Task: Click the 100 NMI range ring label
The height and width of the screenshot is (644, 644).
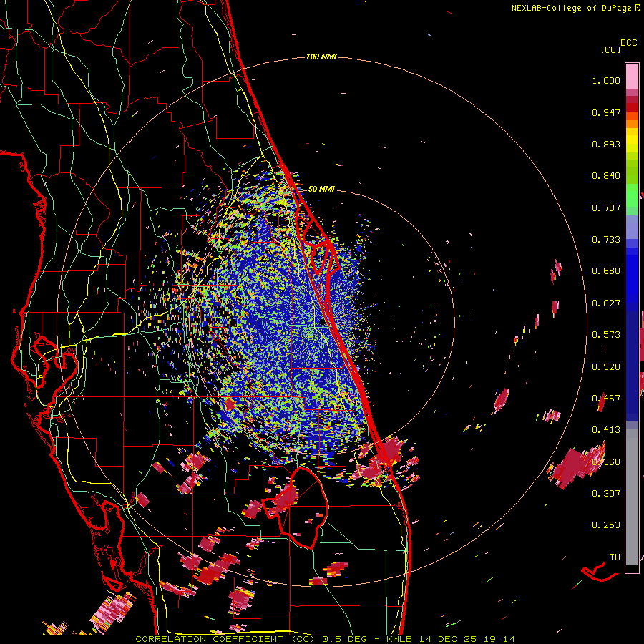Action: [321, 57]
